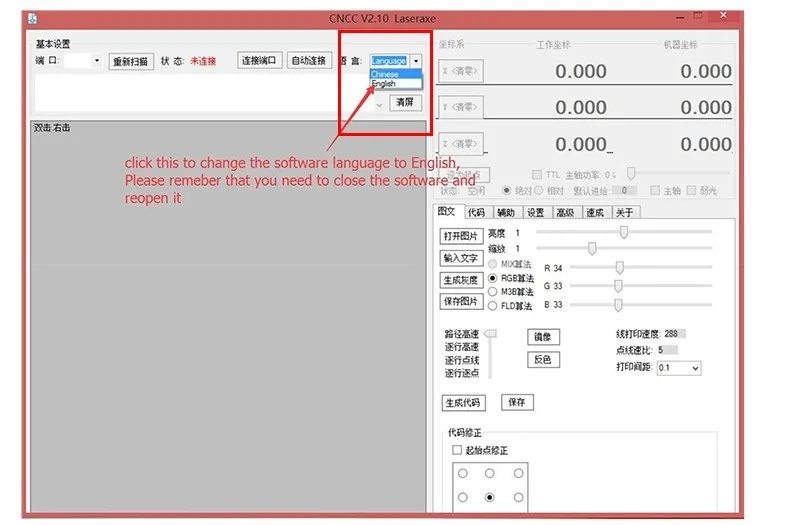The width and height of the screenshot is (800, 525).
Task: Select the RGB算法 radio button
Action: click(492, 278)
